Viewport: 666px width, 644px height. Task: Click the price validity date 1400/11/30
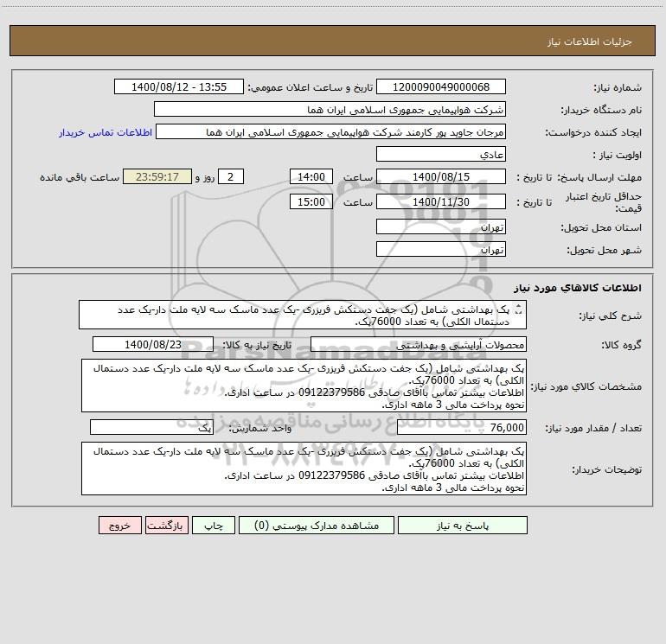click(x=440, y=202)
